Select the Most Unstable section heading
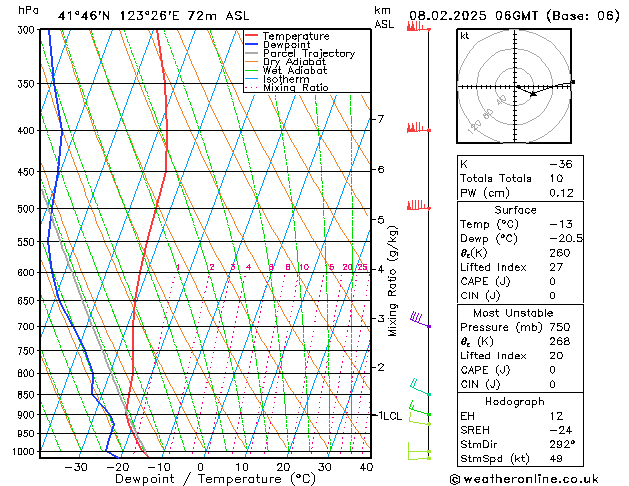Screen dimensions: 629x486 515,313
